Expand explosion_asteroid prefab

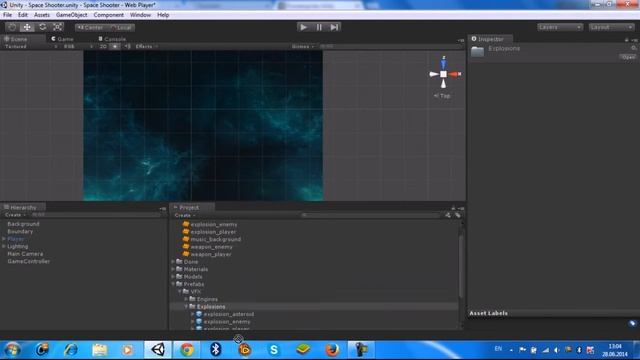(x=193, y=314)
